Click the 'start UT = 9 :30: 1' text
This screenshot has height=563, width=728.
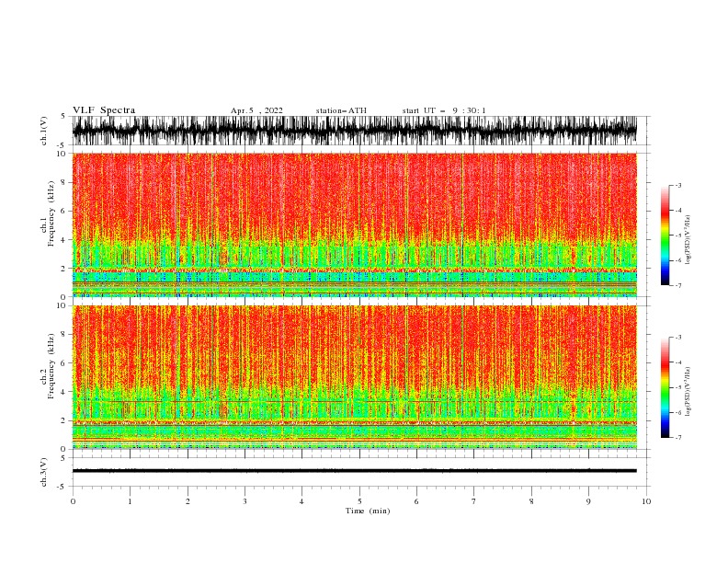[444, 110]
